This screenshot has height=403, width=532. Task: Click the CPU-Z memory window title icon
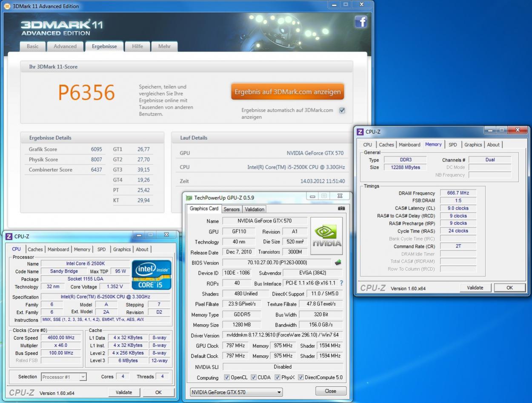click(360, 132)
